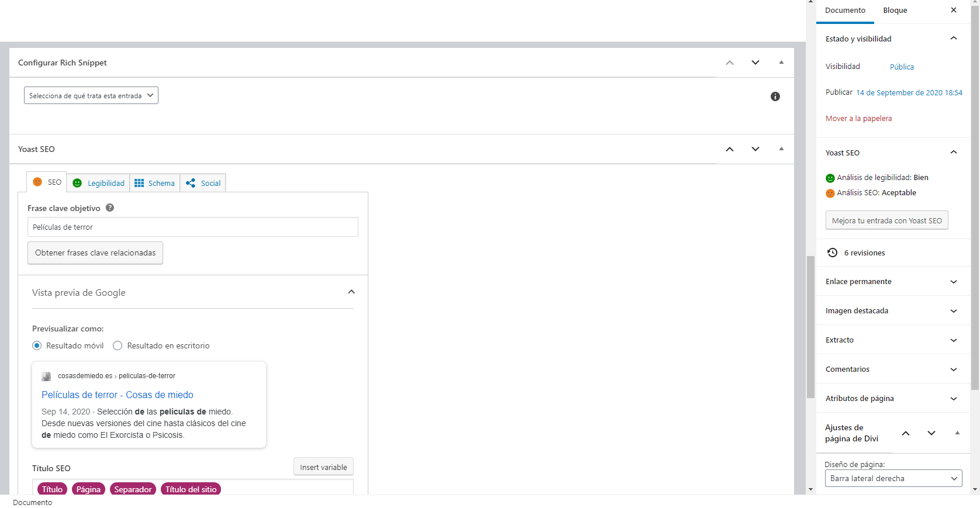Click the green legibility smiley in sidebar
This screenshot has width=980, height=508.
coord(830,178)
